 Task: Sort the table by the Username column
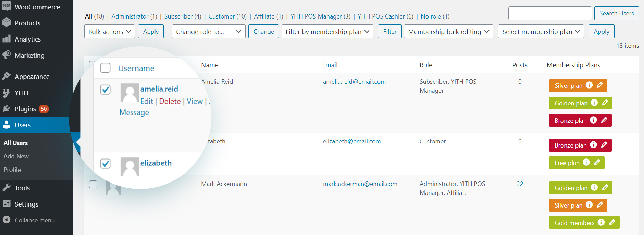pyautogui.click(x=136, y=68)
